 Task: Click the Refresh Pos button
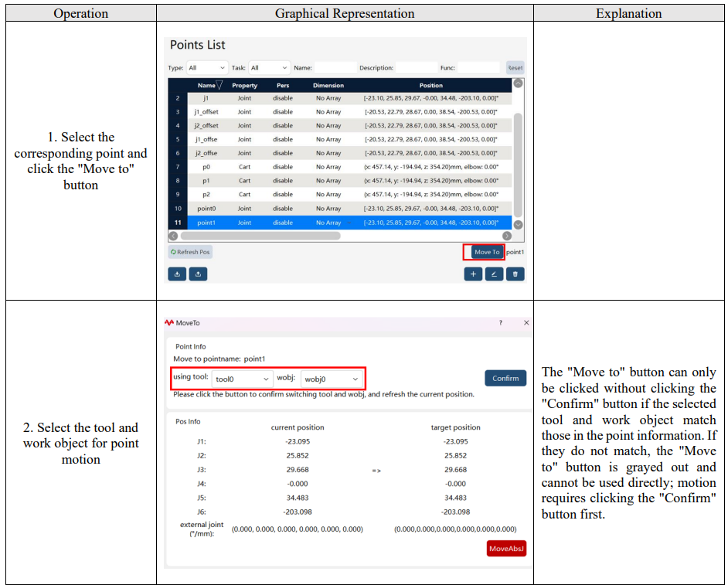tap(190, 252)
